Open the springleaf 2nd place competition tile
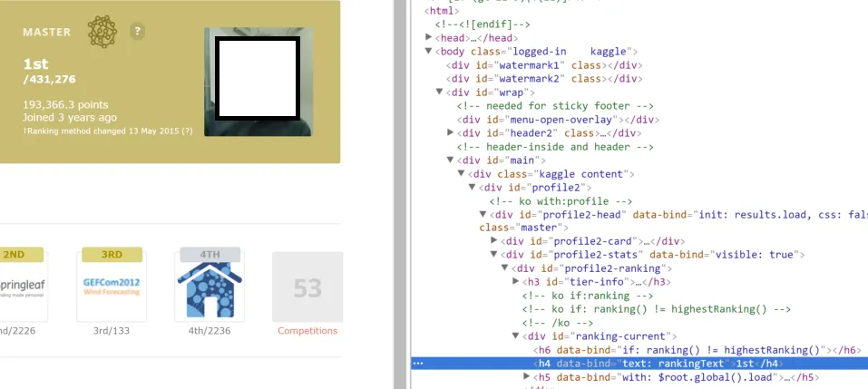868x389 pixels. point(22,285)
